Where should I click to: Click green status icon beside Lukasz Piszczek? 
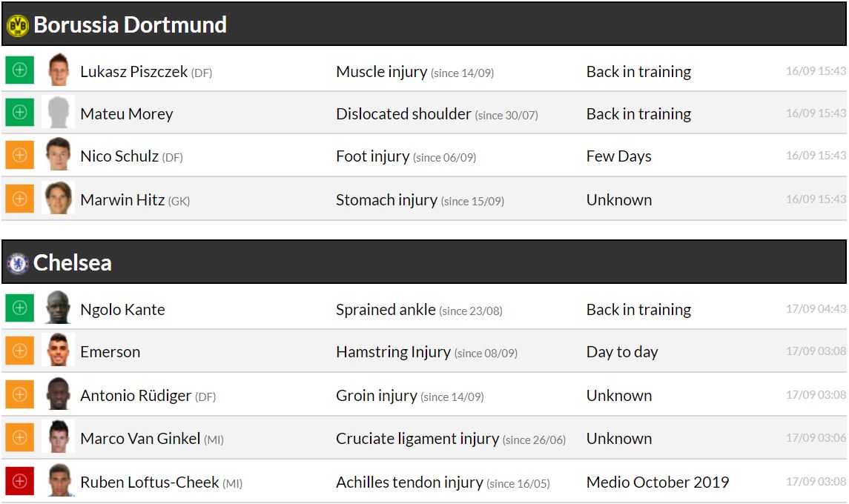pos(20,71)
